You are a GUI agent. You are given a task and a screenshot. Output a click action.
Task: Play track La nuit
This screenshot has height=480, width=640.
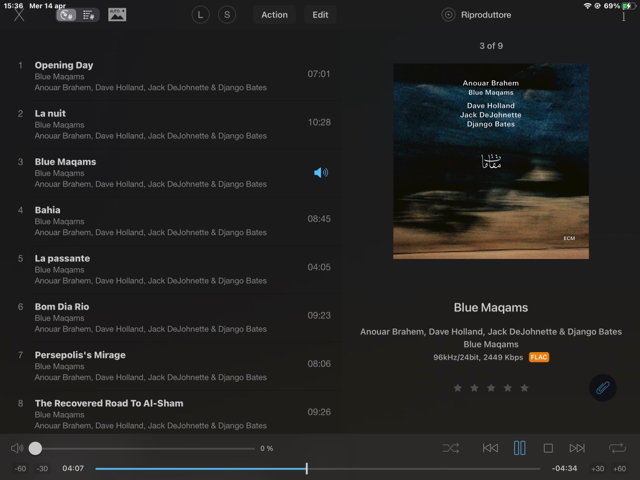pyautogui.click(x=171, y=124)
